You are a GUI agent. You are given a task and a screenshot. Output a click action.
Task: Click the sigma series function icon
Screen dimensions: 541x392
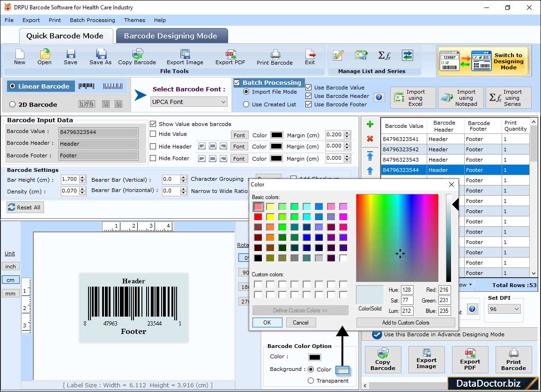[385, 55]
